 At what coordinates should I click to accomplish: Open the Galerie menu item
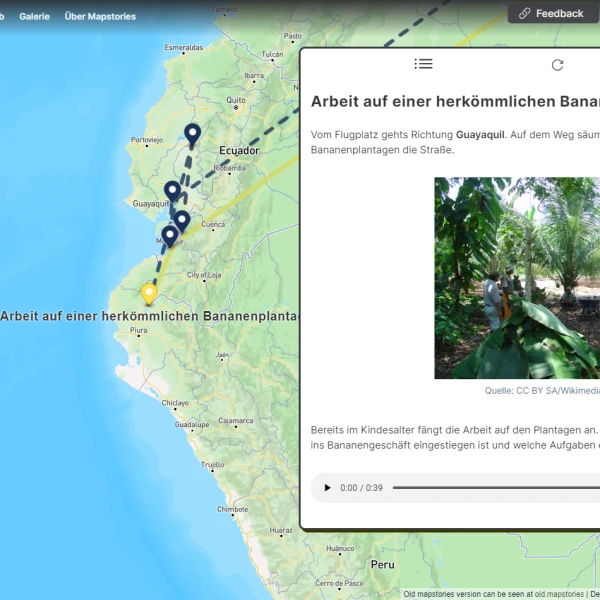click(34, 16)
